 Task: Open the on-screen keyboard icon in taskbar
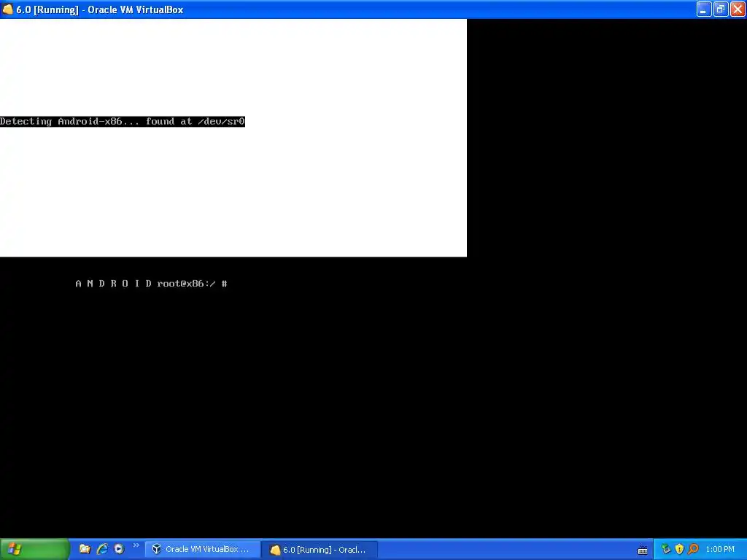[643, 550]
